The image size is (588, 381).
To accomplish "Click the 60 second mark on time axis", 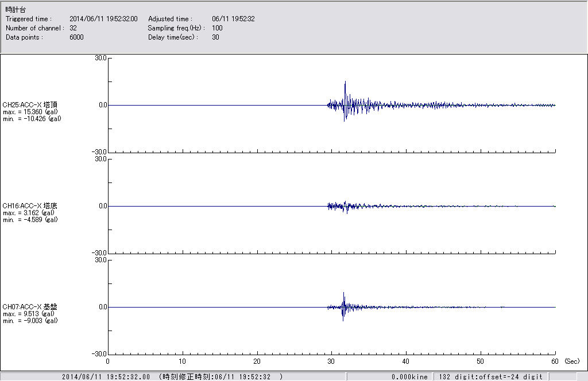I will [555, 361].
